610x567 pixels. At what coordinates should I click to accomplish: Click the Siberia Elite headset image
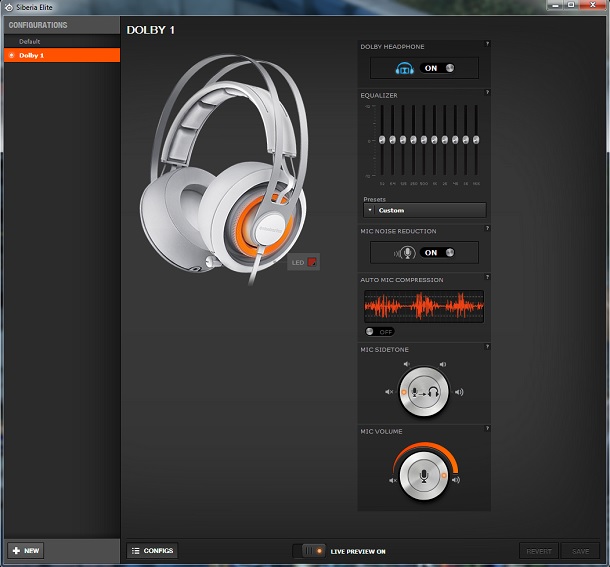(x=225, y=168)
